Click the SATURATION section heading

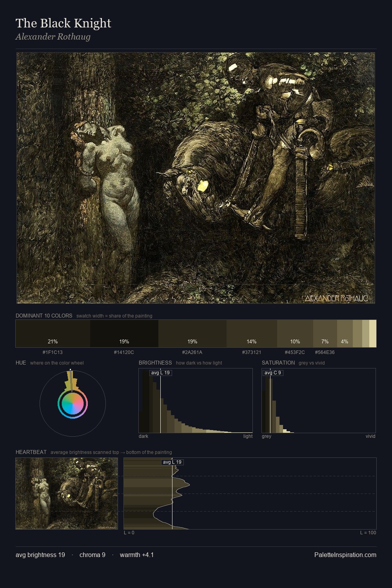click(278, 363)
